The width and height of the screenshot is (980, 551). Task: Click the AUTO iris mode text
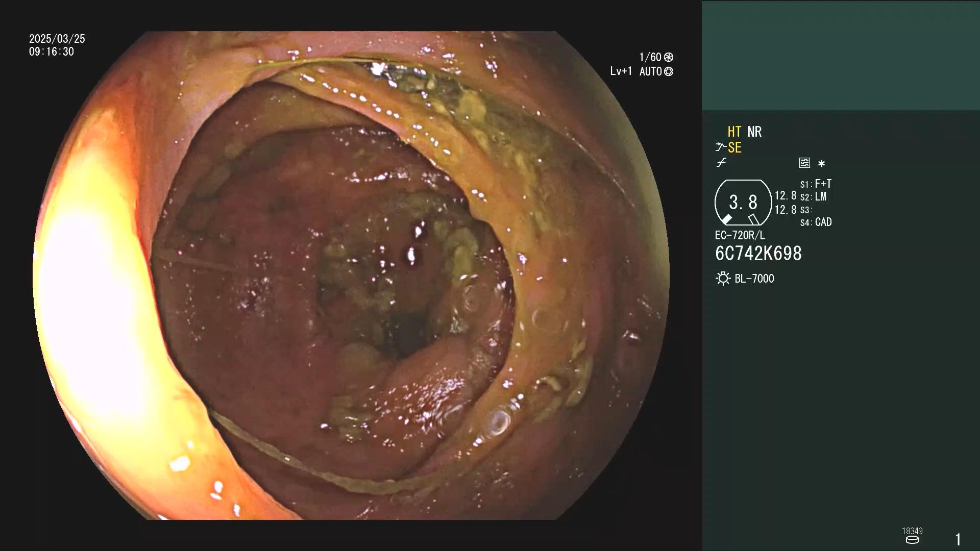point(651,71)
